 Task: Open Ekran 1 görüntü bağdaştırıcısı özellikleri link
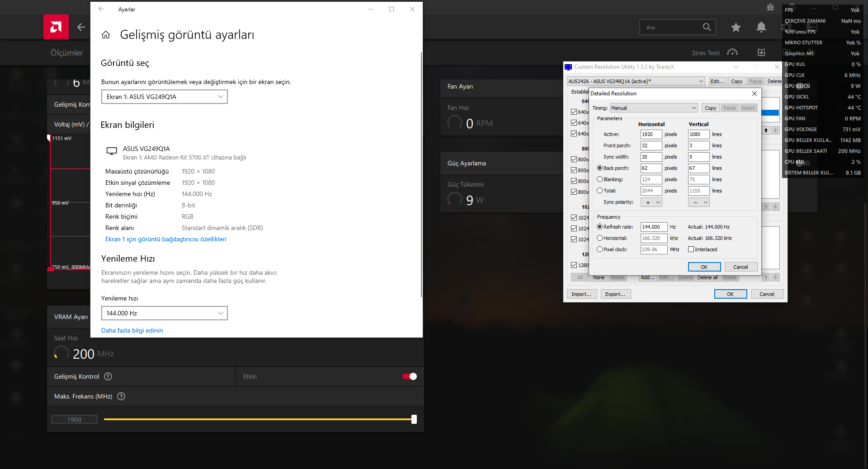tap(165, 239)
